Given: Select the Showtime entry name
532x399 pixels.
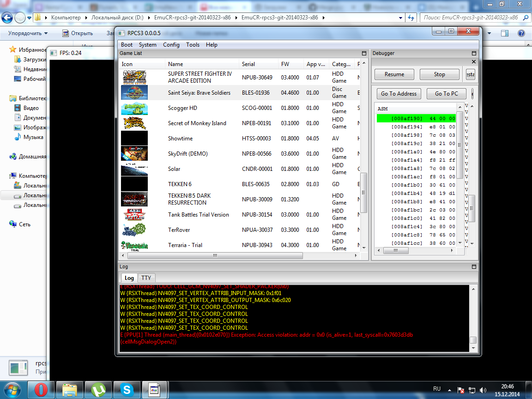Looking at the screenshot, I should pos(180,139).
